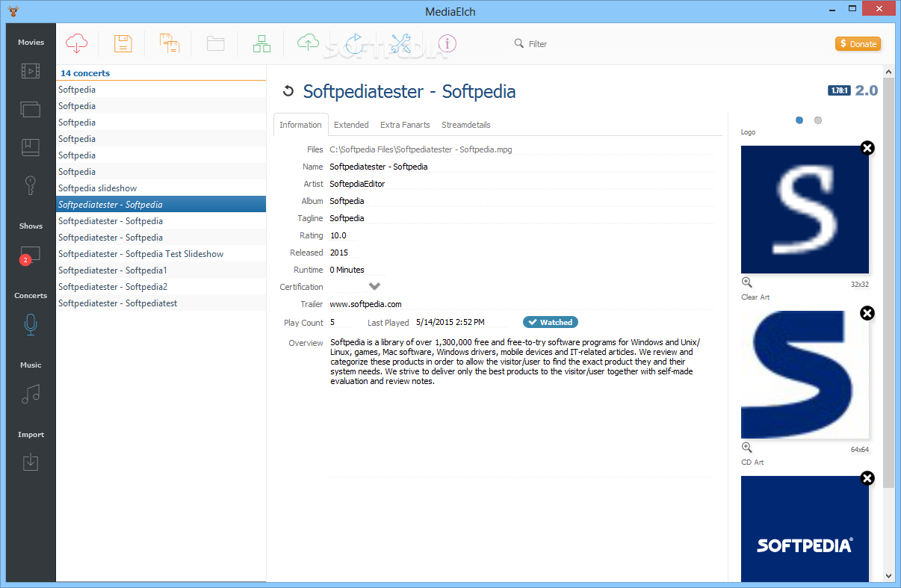The width and height of the screenshot is (901, 588).
Task: Click the Logo S image thumbnail
Action: 805,209
